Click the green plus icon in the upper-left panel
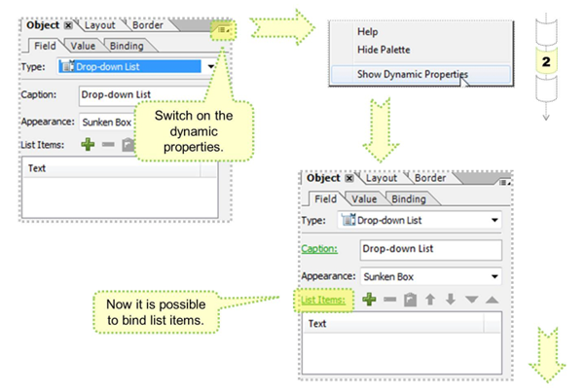This screenshot has height=392, width=586. pos(87,145)
